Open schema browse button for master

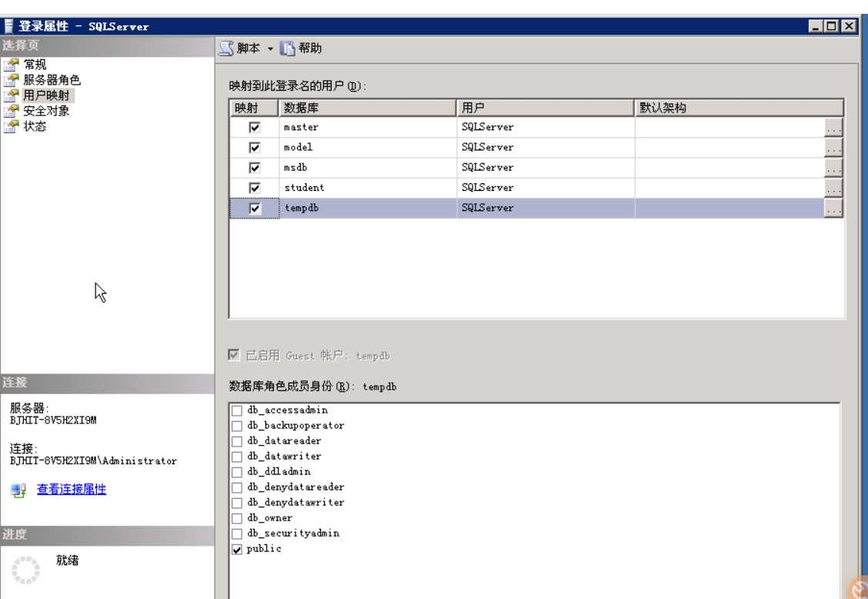[833, 128]
